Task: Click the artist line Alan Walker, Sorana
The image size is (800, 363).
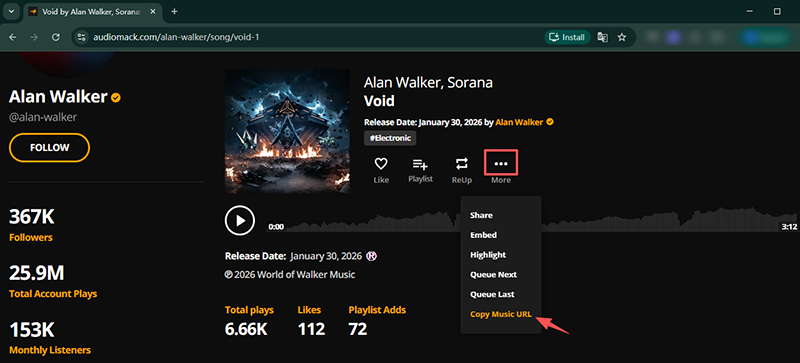Action: 428,83
